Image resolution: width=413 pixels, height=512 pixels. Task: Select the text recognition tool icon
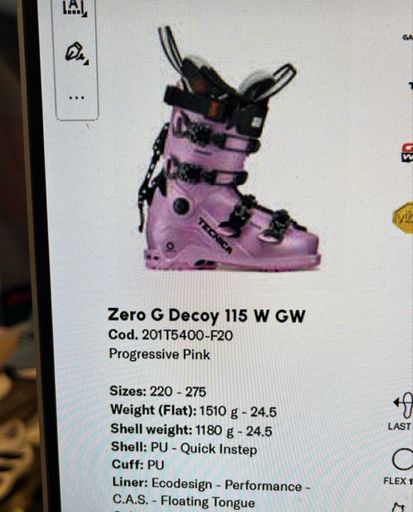coord(74,7)
